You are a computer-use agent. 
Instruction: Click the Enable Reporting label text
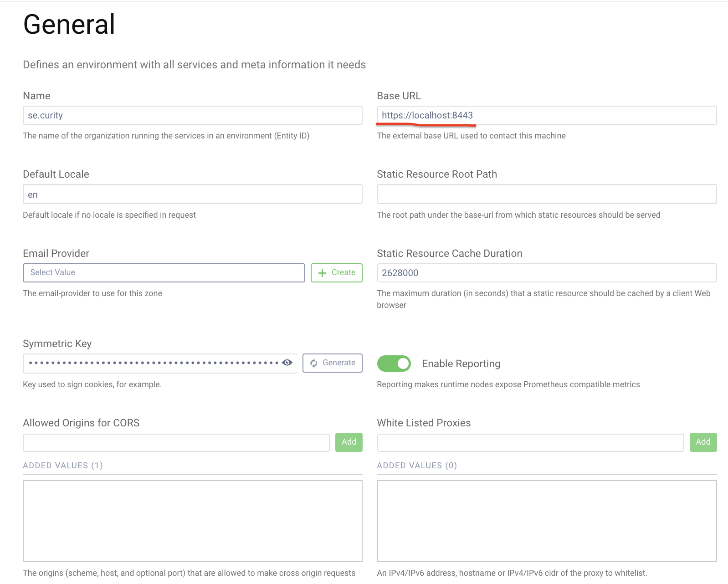click(461, 364)
